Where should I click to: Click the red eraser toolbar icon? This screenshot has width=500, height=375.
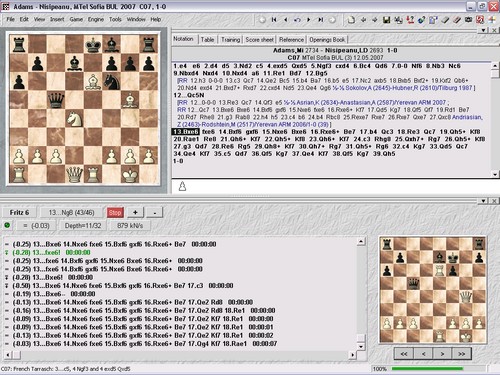point(457,20)
